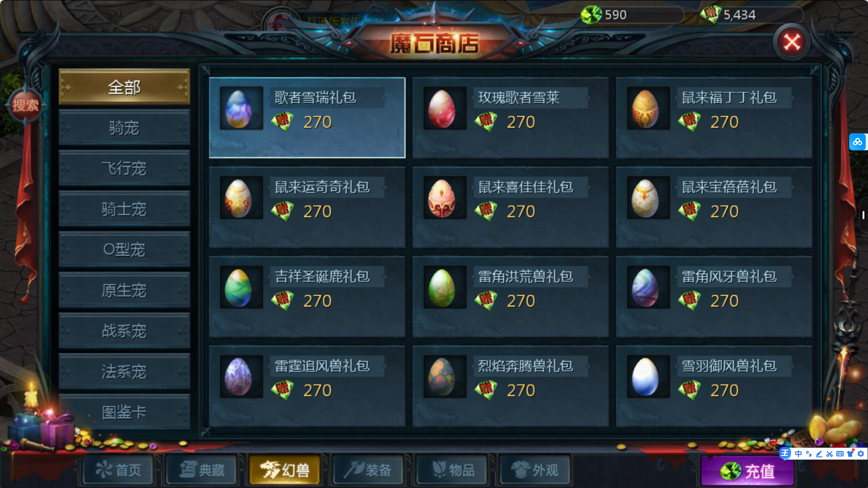
Task: Click the Baidu cloud icon on right edge
Action: pos(858,142)
